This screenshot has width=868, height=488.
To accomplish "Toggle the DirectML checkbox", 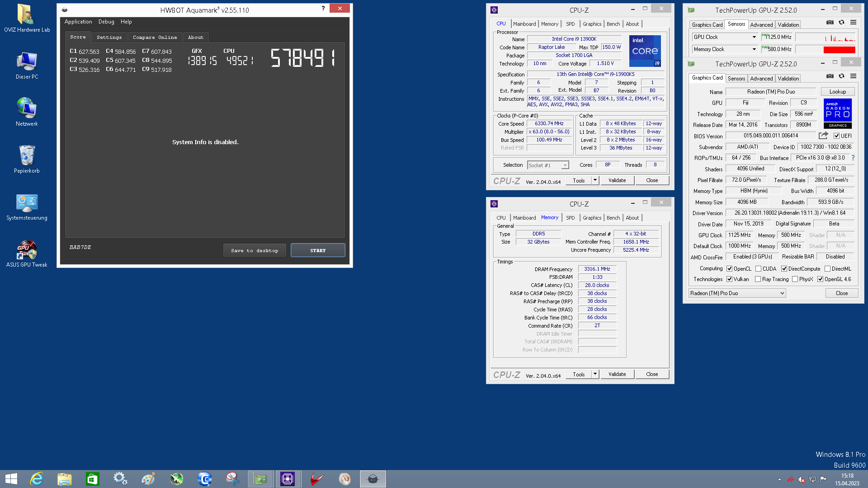I will point(827,269).
